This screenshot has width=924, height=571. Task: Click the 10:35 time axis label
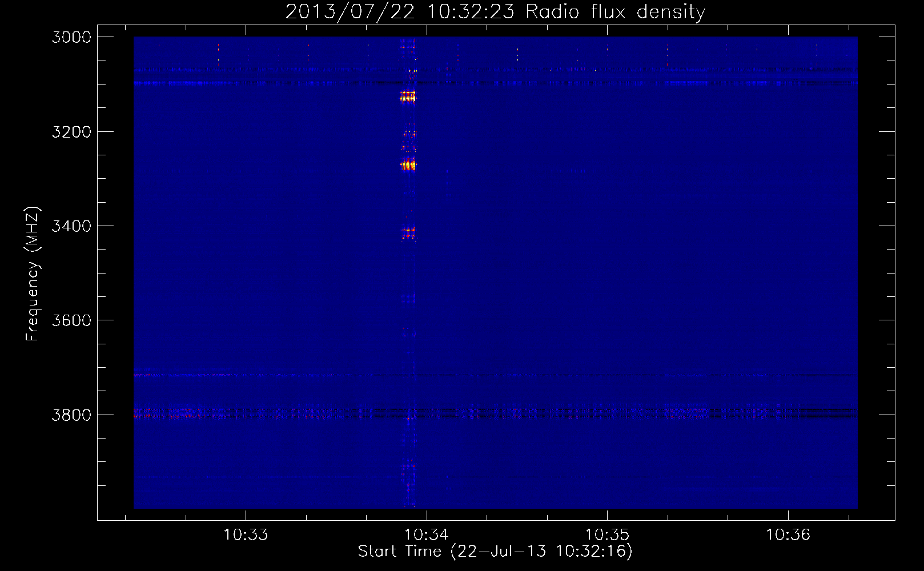tap(607, 535)
